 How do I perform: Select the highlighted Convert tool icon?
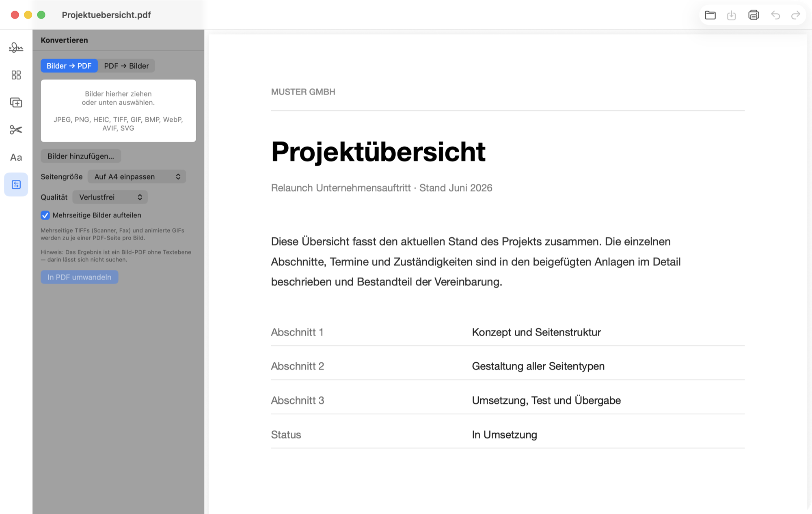tap(16, 185)
